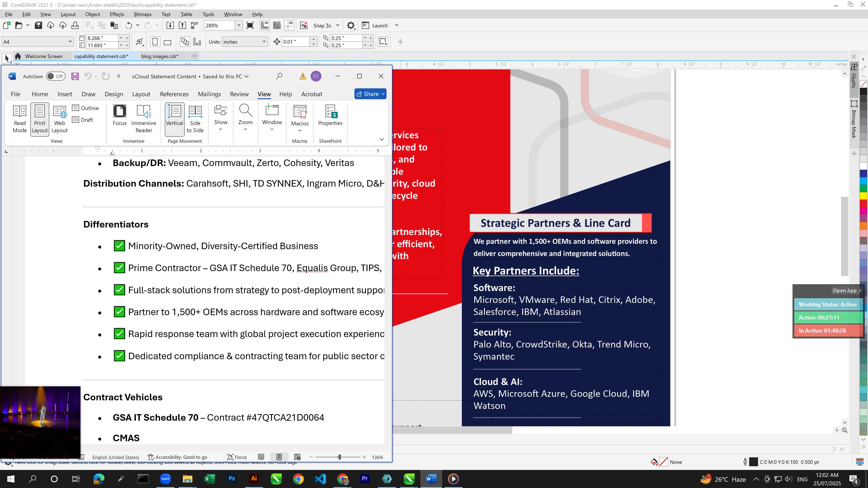Open CorelDRAW Effects menu
This screenshot has width=868, height=488.
[117, 14]
